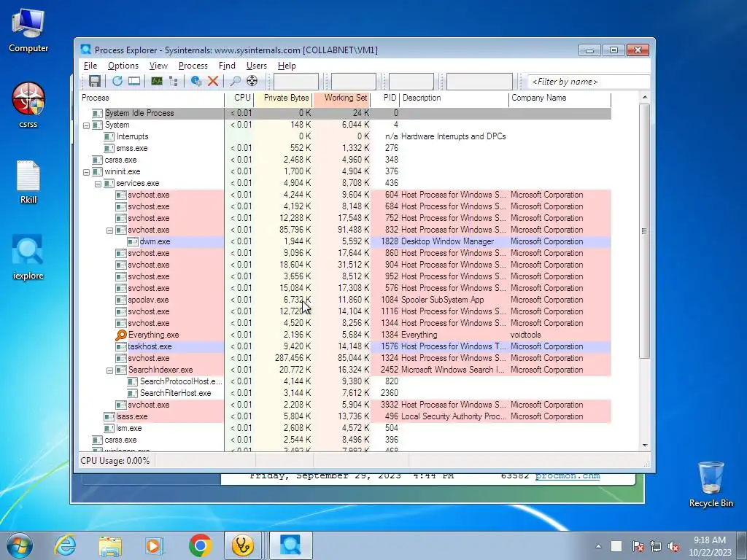The image size is (747, 560).
Task: Sort by Company Name column header
Action: tap(560, 98)
